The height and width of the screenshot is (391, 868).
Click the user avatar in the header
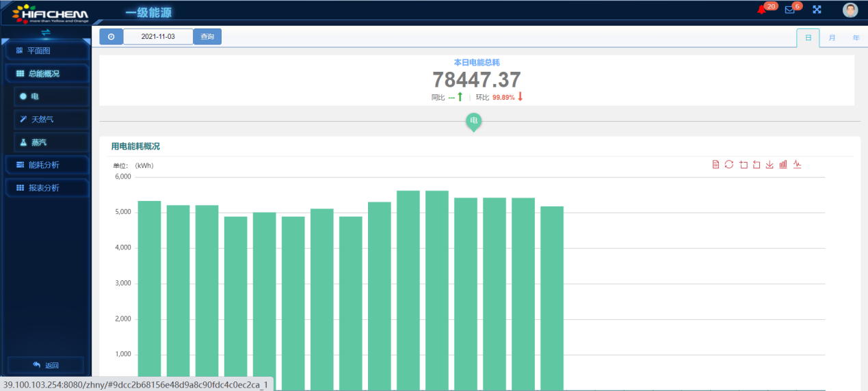tap(850, 10)
